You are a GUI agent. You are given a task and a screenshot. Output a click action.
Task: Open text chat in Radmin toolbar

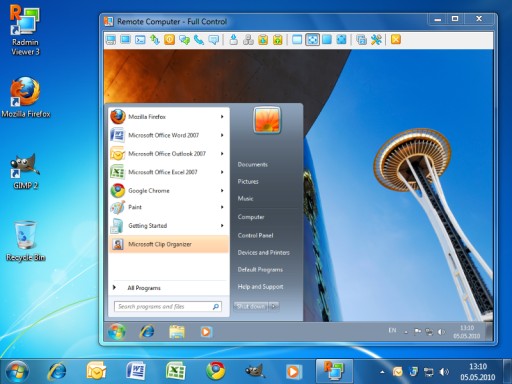coord(184,40)
